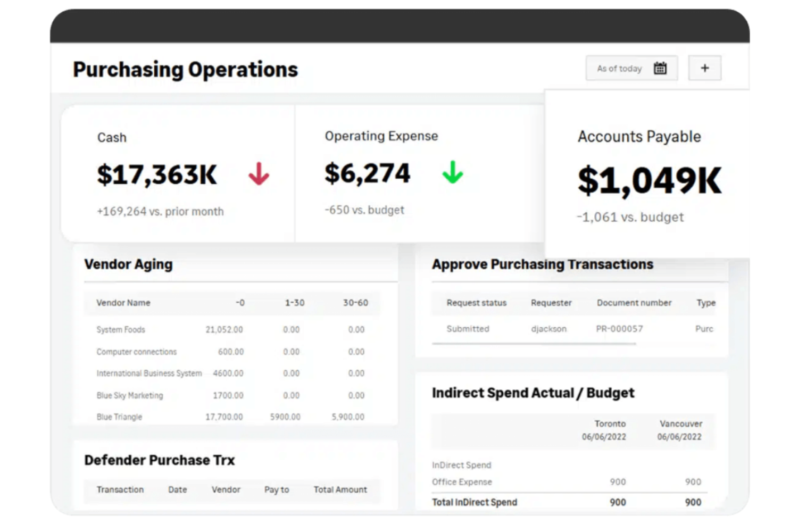Click the Submitted request status
The height and width of the screenshot is (532, 798).
pyautogui.click(x=468, y=329)
